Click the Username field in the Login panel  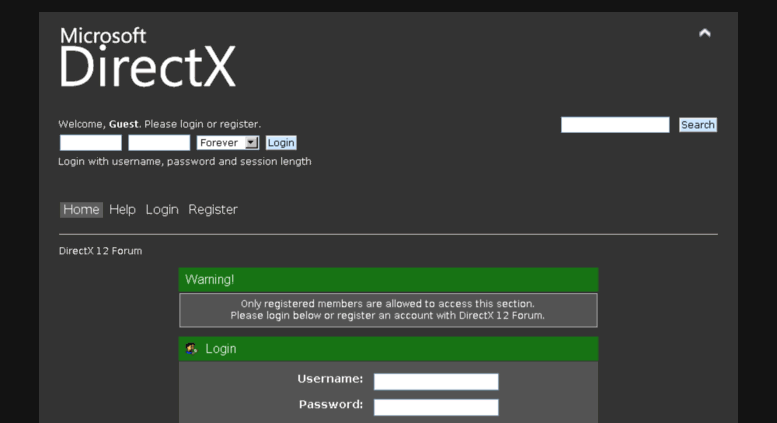click(436, 382)
